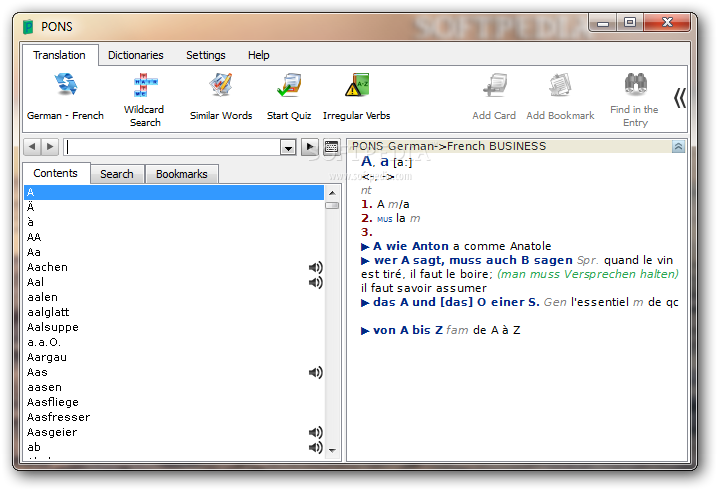The height and width of the screenshot is (491, 718).
Task: Select entry 'Ä' in word list
Action: (x=174, y=207)
